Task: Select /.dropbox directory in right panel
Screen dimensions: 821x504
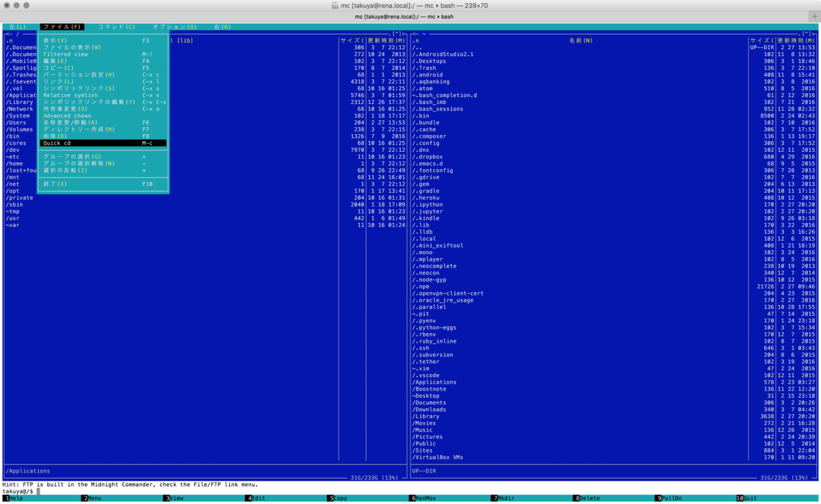Action: click(614, 157)
